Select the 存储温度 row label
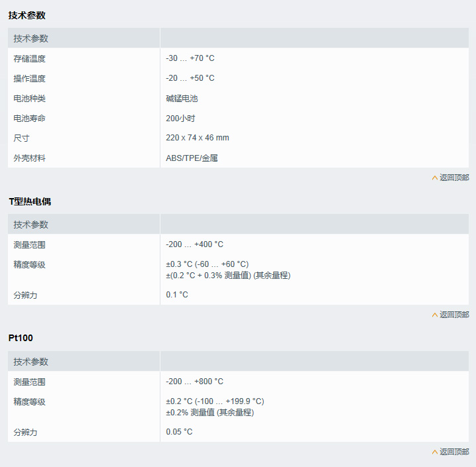The image size is (476, 467). pos(29,58)
